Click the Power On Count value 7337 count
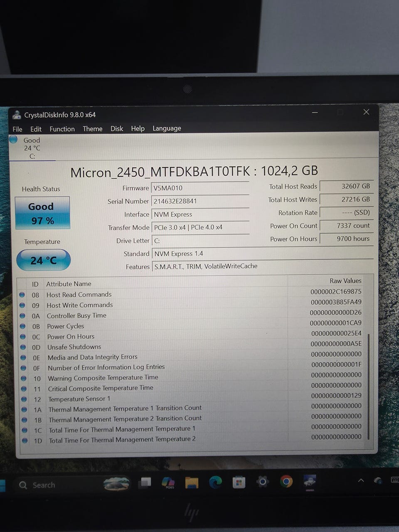 click(346, 226)
